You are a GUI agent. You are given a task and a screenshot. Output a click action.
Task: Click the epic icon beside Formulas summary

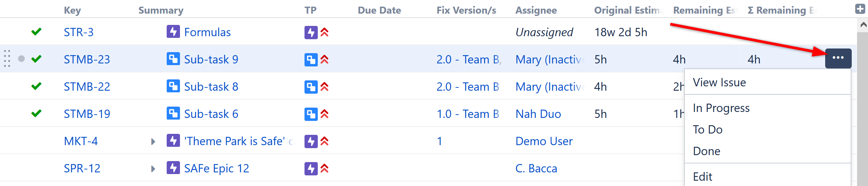[x=173, y=32]
